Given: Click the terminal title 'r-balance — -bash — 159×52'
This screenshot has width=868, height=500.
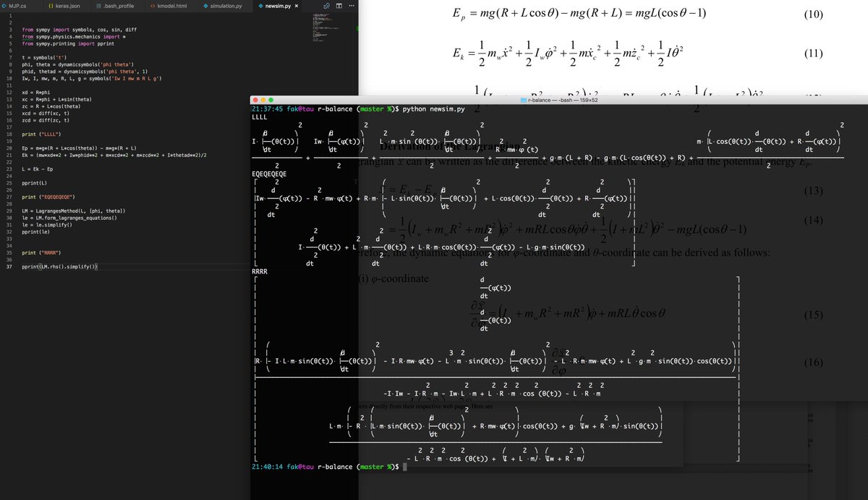Looking at the screenshot, I should (563, 100).
